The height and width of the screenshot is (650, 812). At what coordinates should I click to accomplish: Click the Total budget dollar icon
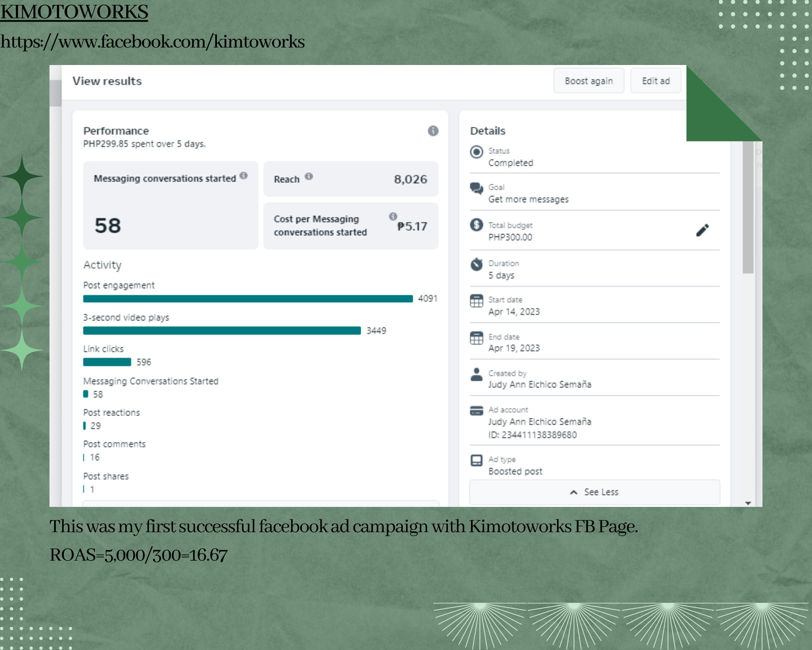[x=477, y=225]
